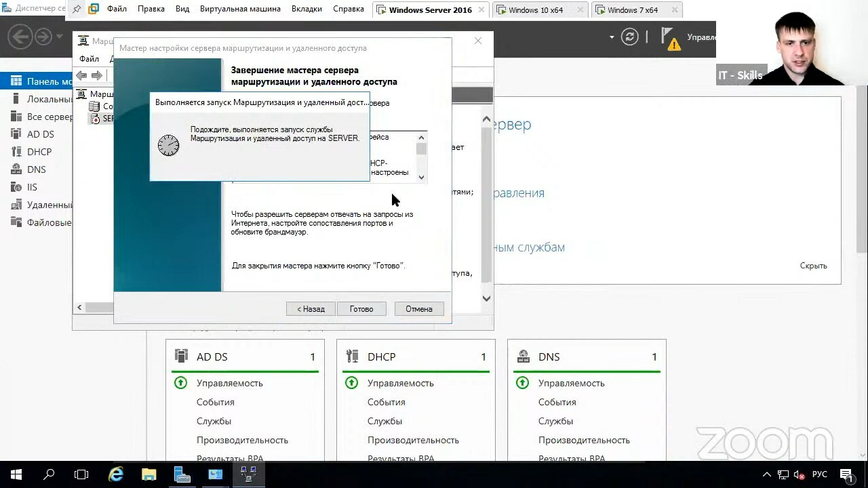Click back arrow in Routing console toolbar

click(82, 76)
